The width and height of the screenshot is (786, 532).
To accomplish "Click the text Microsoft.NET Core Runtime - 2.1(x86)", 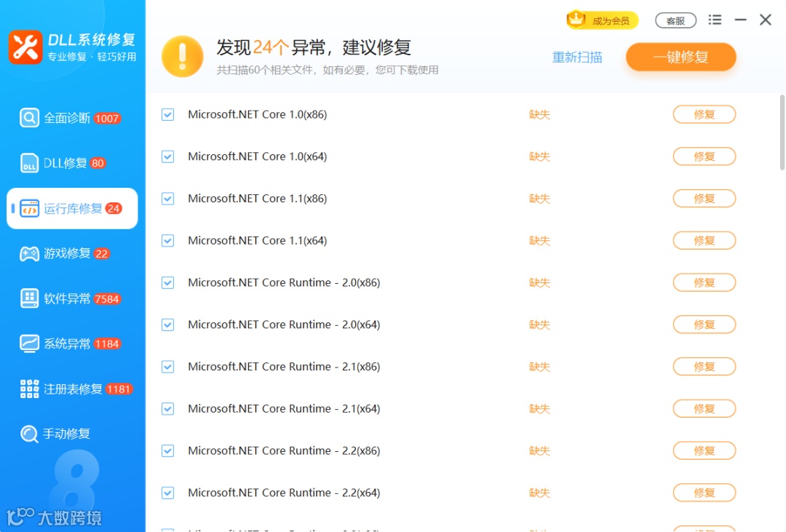I will pos(284,367).
